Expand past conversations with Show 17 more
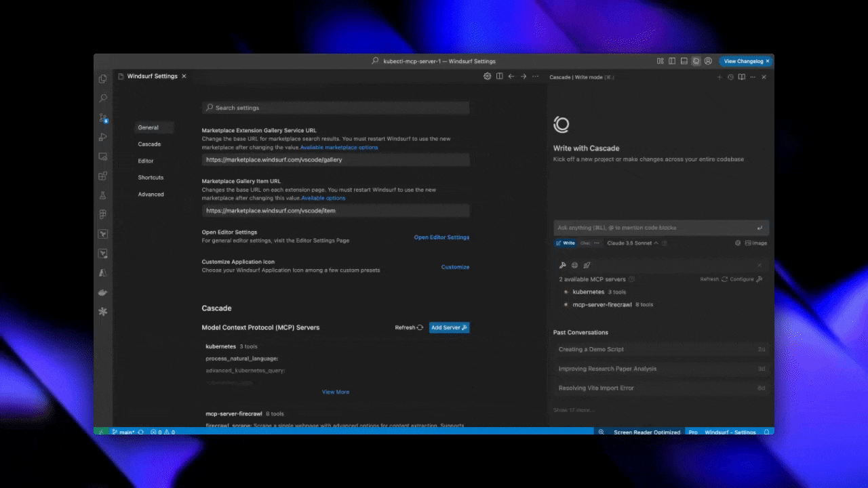The width and height of the screenshot is (868, 488). tap(573, 410)
